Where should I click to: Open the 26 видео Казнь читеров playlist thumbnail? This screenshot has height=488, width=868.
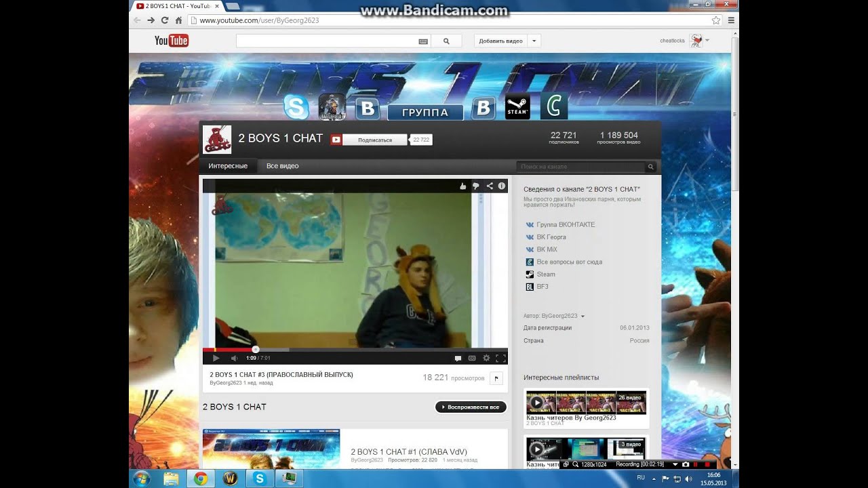tap(587, 403)
